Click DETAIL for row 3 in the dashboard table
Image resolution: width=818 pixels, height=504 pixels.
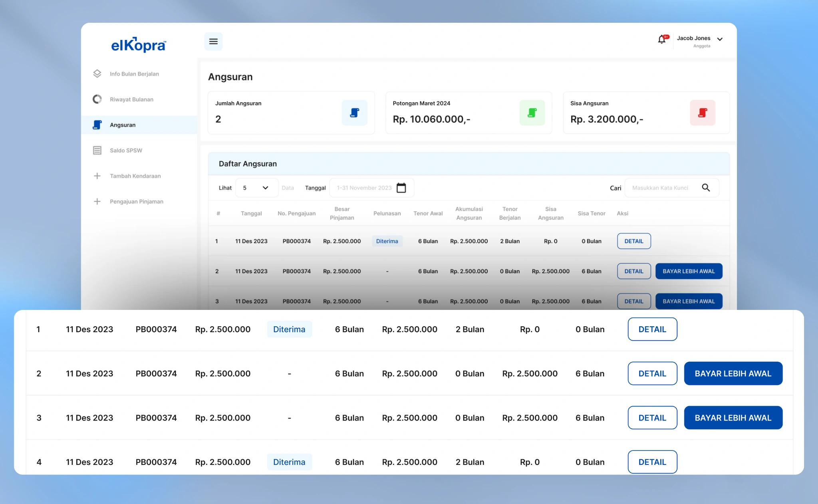pyautogui.click(x=634, y=302)
